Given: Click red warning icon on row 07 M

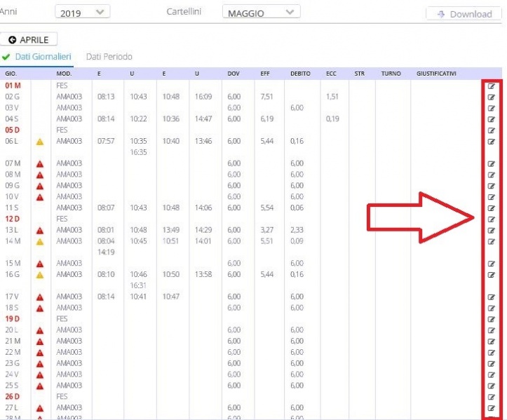Looking at the screenshot, I should pyautogui.click(x=40, y=163).
